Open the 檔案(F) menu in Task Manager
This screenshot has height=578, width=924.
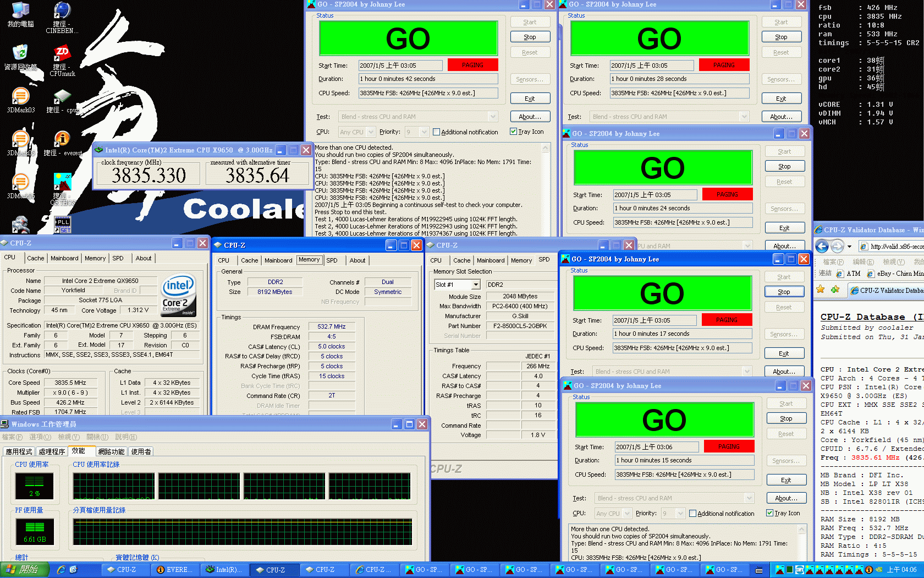(12, 437)
